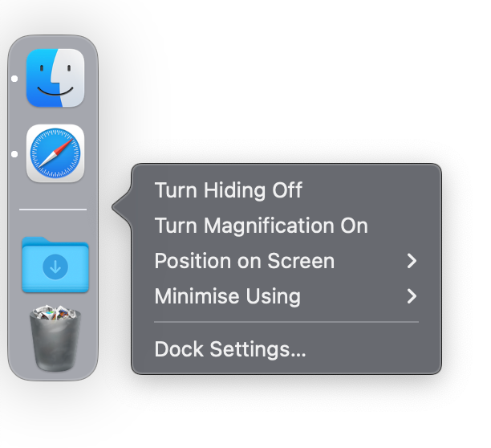Click the crumpled paper atop the Trash
Image resolution: width=491 pixels, height=448 pixels.
tap(55, 312)
